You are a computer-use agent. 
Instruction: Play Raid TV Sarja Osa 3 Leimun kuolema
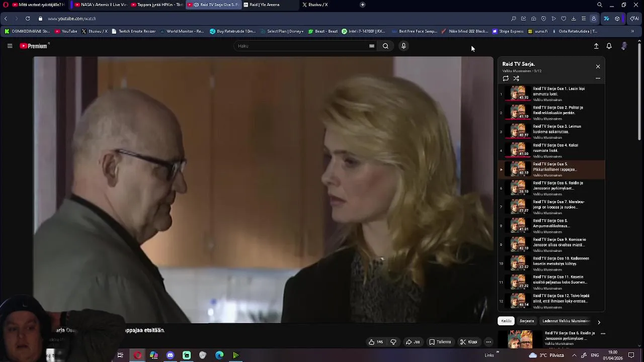point(551,131)
